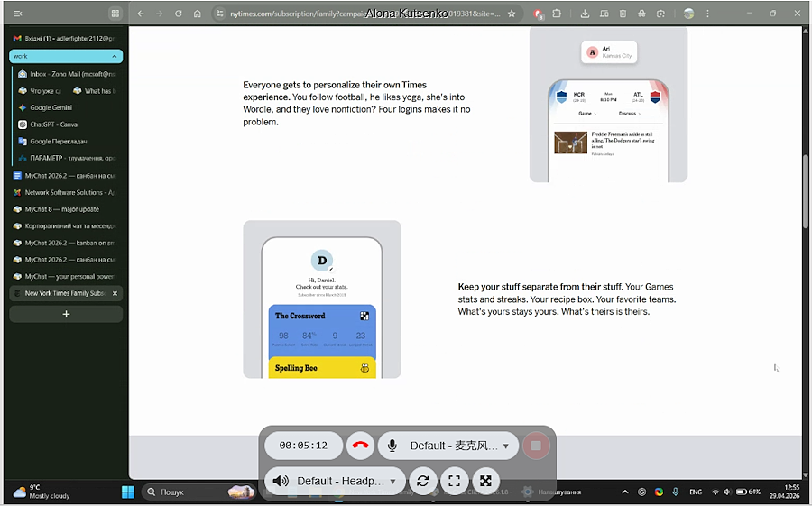Open the extensions puzzle icon
This screenshot has height=506, width=812.
(x=557, y=14)
